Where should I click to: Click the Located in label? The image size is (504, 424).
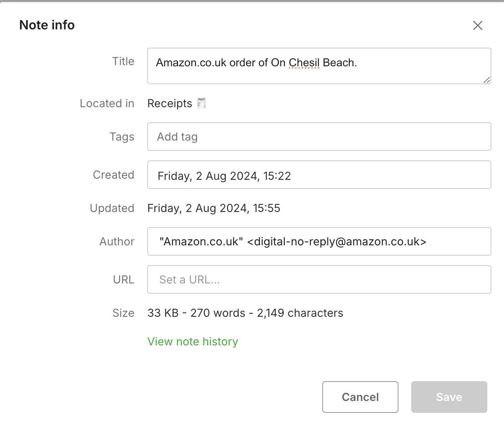tap(107, 104)
